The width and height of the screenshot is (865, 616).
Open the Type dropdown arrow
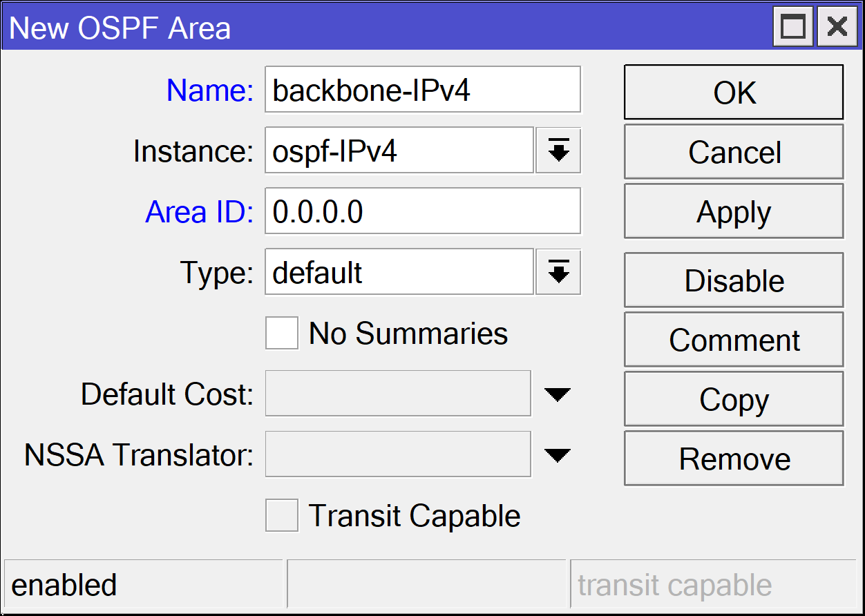pyautogui.click(x=558, y=271)
